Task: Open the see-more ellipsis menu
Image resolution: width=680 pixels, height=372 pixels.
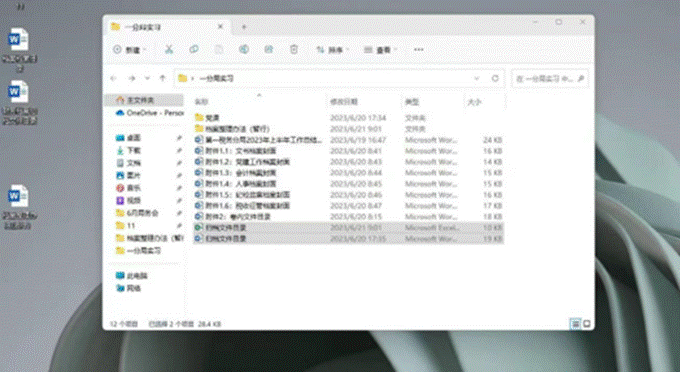Action: point(418,50)
